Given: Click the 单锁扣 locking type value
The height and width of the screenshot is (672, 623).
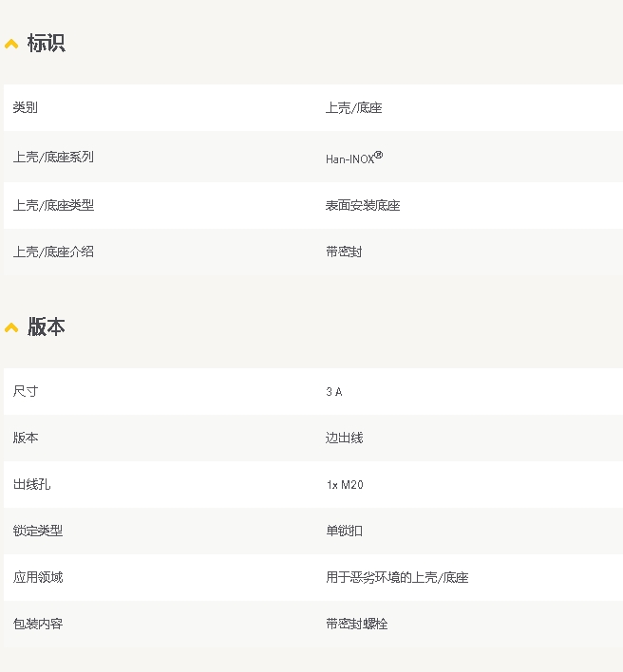Looking at the screenshot, I should tap(344, 531).
